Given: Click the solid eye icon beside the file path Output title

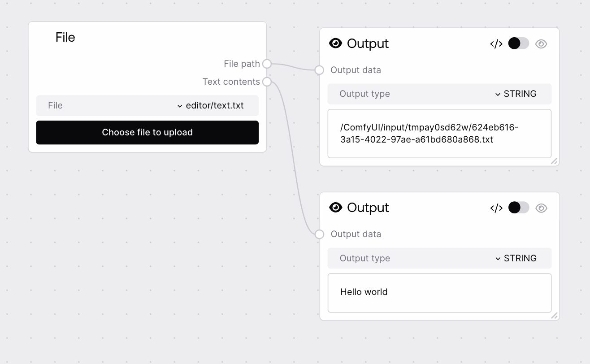Looking at the screenshot, I should pyautogui.click(x=335, y=43).
